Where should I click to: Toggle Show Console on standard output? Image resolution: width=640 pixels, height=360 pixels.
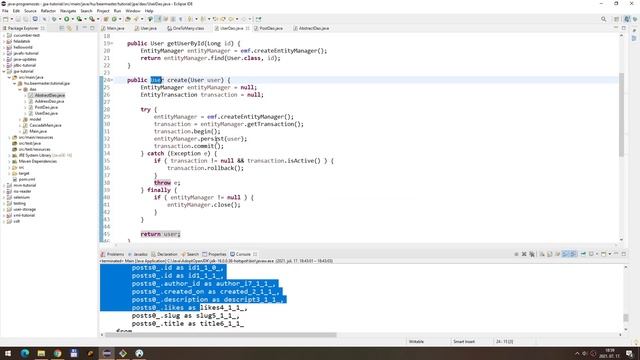coord(565,254)
